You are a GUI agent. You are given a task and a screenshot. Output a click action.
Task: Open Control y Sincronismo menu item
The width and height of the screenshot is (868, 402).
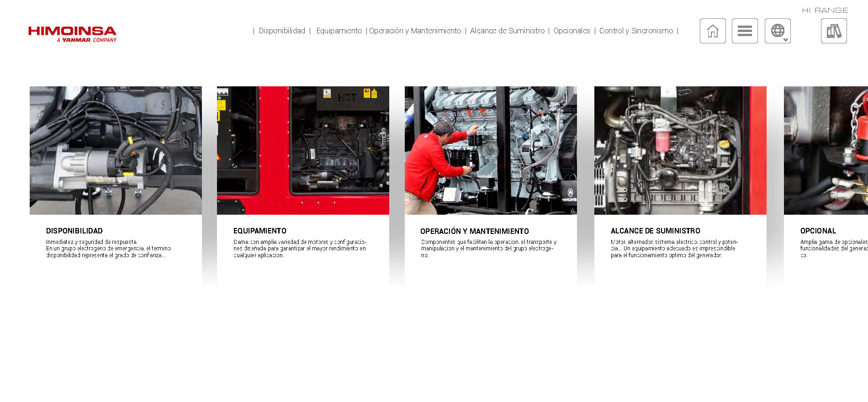(636, 31)
